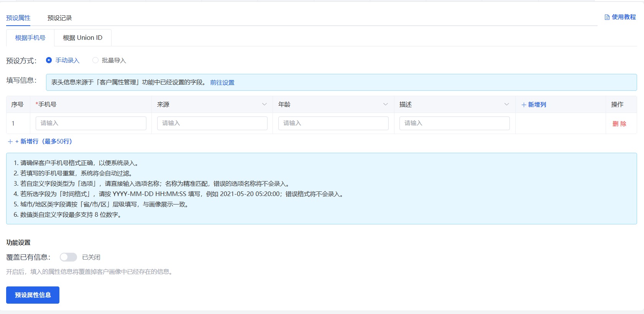Switch to the 预设属性 tab
The width and height of the screenshot is (644, 314).
pos(18,18)
